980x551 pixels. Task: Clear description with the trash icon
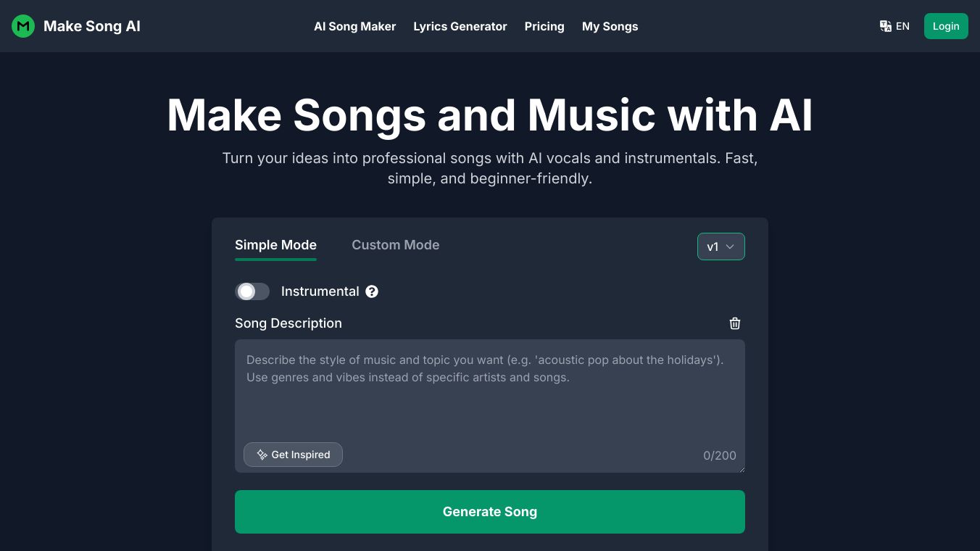(x=735, y=323)
